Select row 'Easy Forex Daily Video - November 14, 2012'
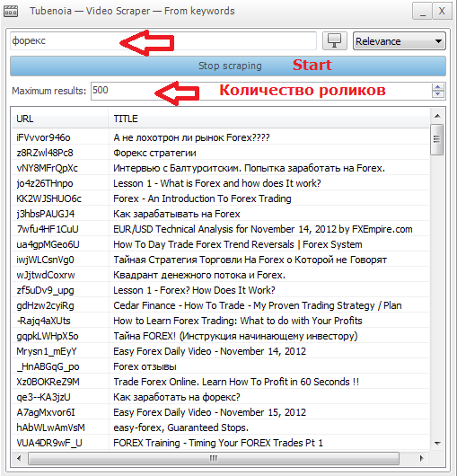Screen dimensions: 457x476 pos(220,351)
